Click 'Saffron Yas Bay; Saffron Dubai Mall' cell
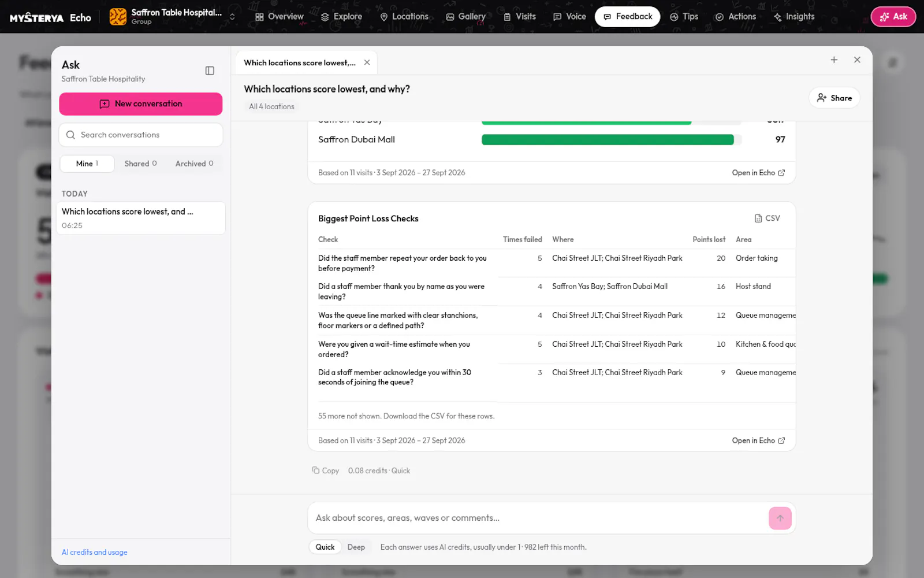Image resolution: width=924 pixels, height=578 pixels. (609, 287)
